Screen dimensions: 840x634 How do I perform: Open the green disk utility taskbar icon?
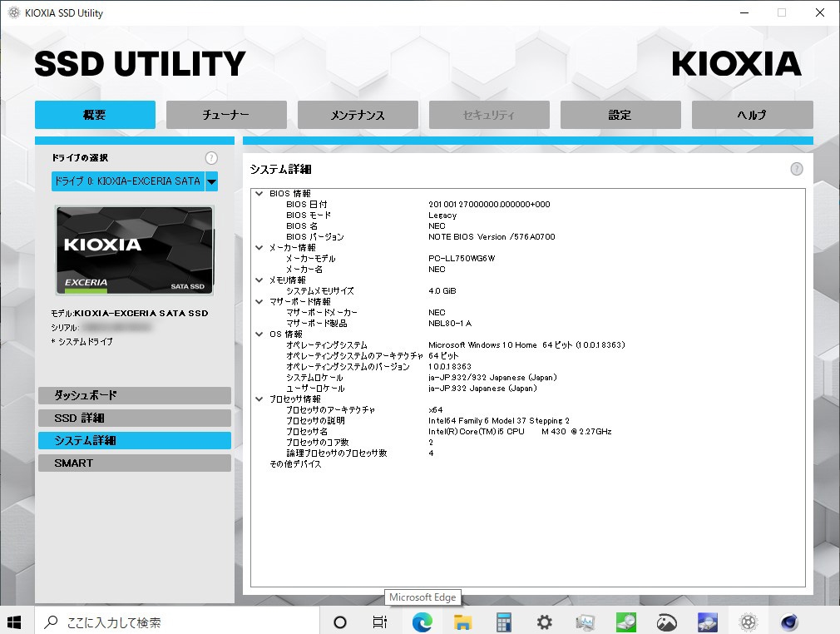[x=625, y=622]
